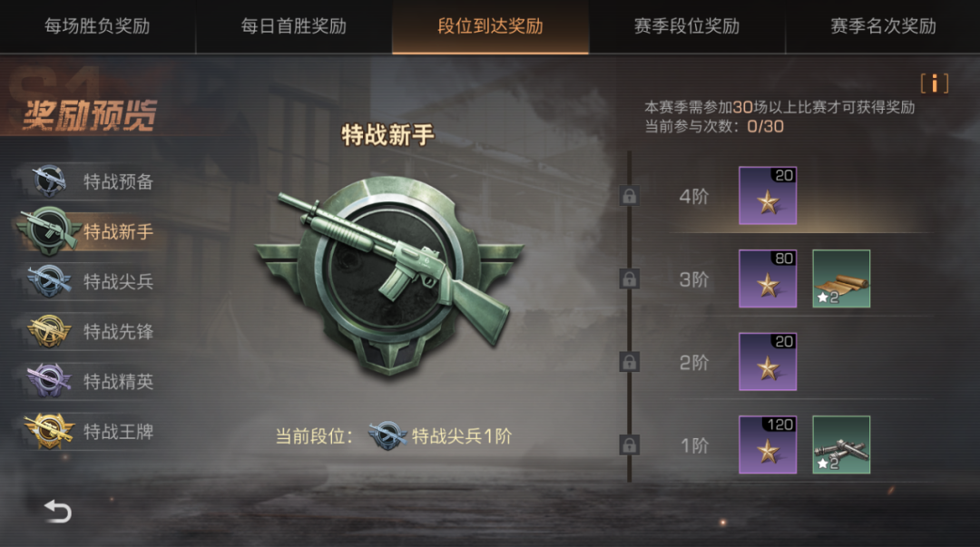The width and height of the screenshot is (980, 547).
Task: Select the 特战预备 rank badge
Action: pyautogui.click(x=49, y=181)
